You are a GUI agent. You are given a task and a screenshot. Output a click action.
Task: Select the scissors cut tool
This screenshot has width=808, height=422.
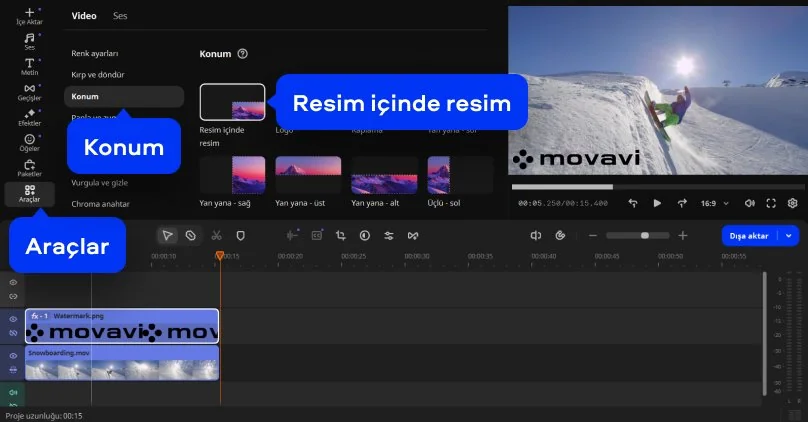(216, 235)
